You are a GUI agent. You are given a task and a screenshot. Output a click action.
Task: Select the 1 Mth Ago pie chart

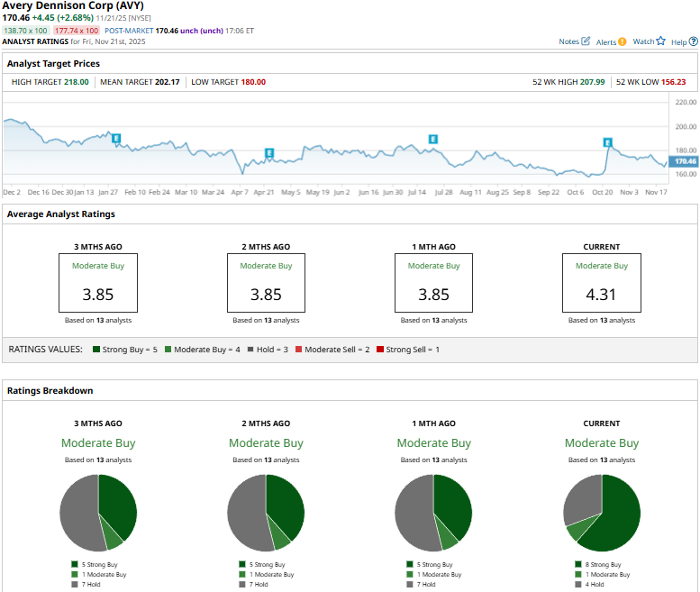pos(433,512)
